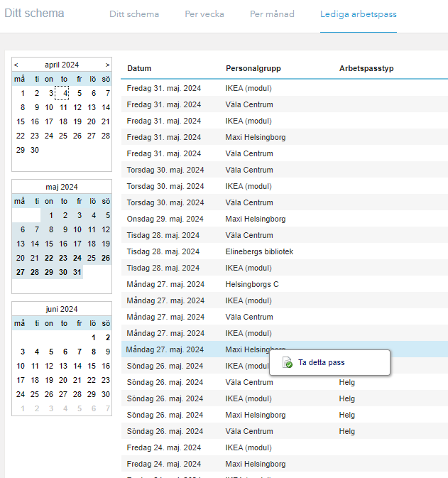448x478 pixels.
Task: Go to next month in calendar
Action: [x=107, y=65]
